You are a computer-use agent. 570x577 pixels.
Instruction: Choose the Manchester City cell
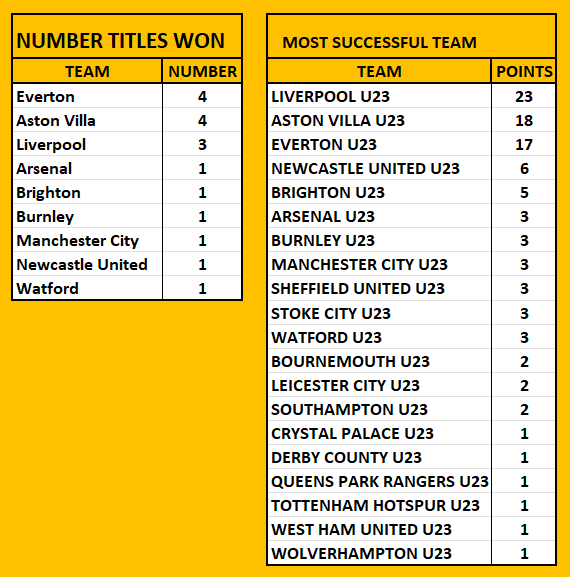(88, 240)
